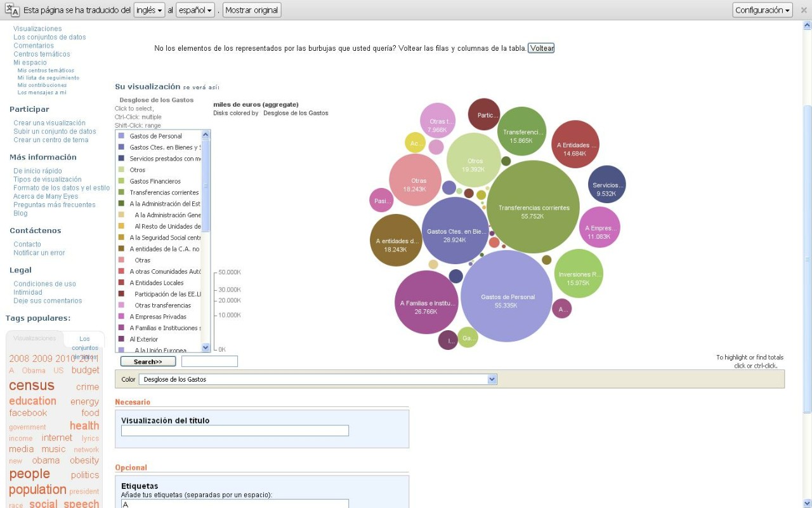Viewport: 812px width, 508px height.
Task: Select Gastos Financieros in the legend list
Action: [155, 181]
